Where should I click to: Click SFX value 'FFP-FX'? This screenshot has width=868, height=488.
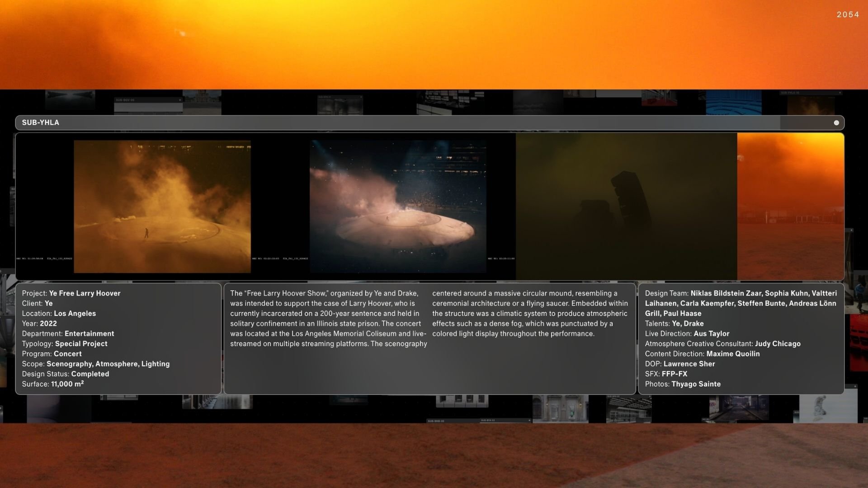click(x=675, y=374)
